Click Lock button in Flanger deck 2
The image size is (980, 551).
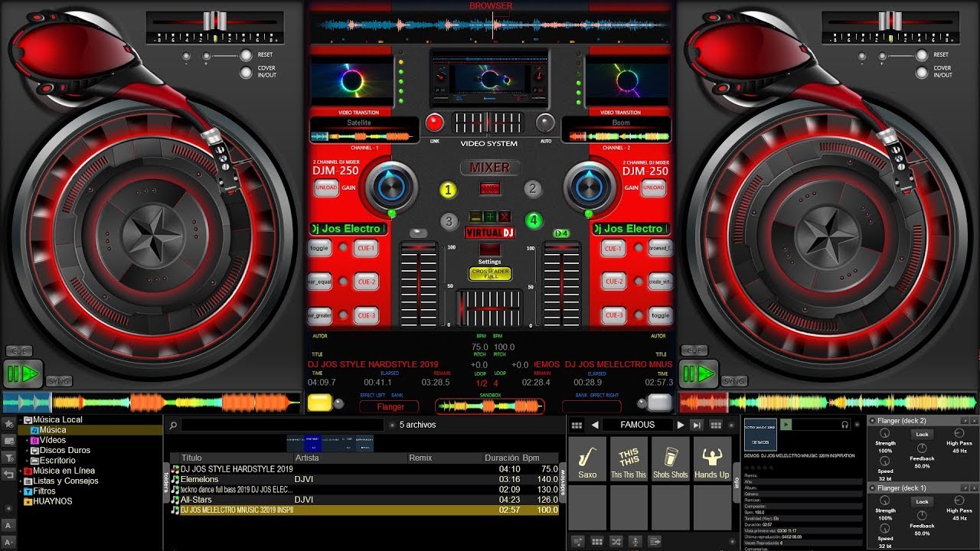[922, 434]
